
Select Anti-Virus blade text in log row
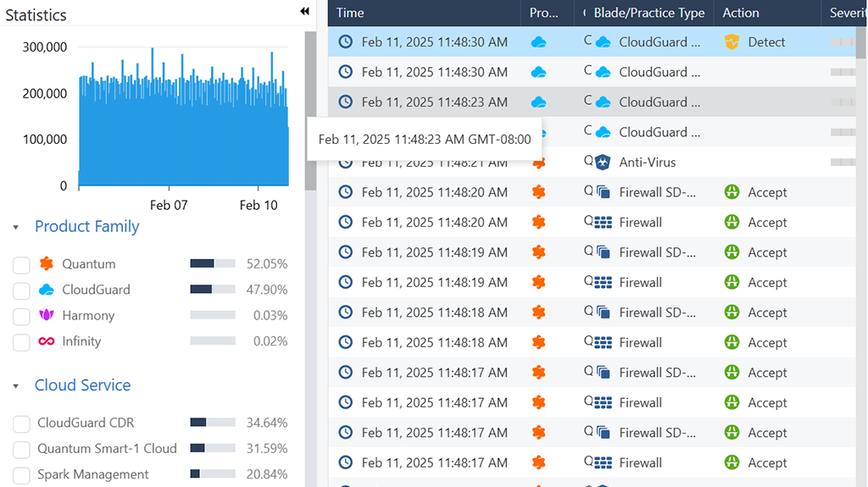(x=647, y=162)
